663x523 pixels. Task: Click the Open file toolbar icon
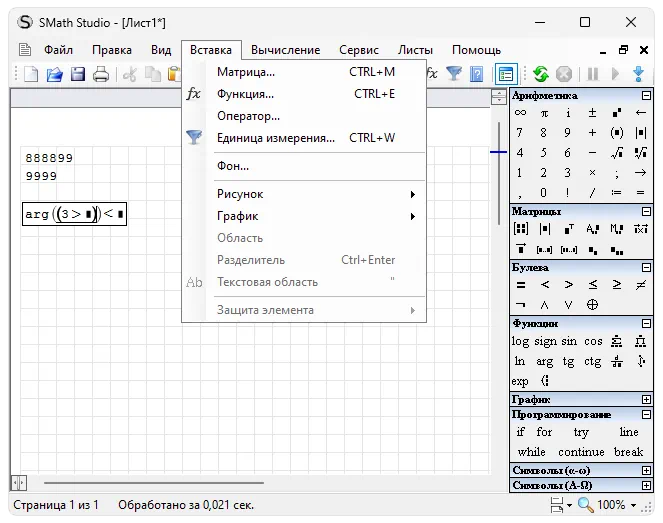click(x=55, y=74)
